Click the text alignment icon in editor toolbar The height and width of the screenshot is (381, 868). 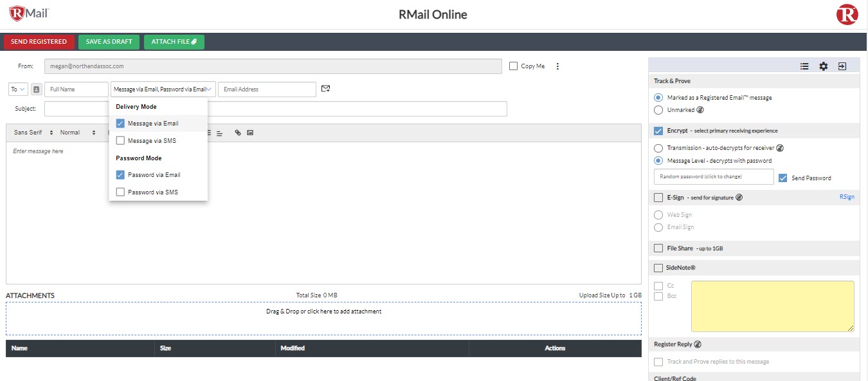pos(219,133)
